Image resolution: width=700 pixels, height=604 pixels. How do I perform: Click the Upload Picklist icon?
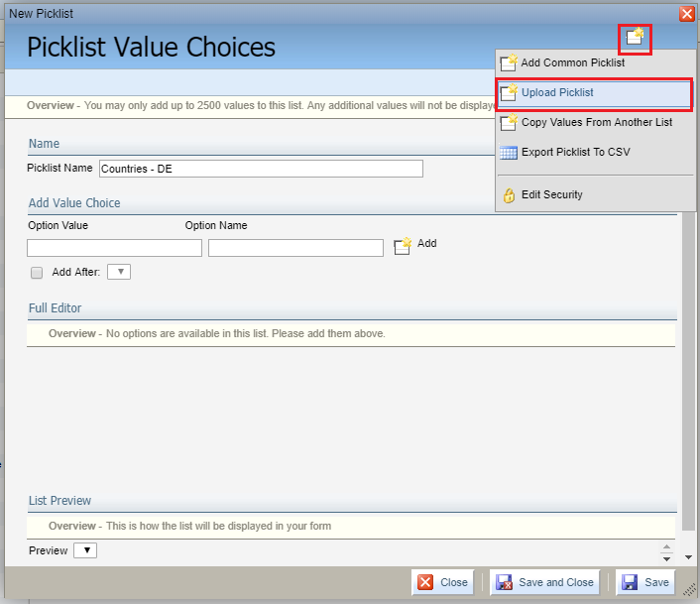click(509, 93)
